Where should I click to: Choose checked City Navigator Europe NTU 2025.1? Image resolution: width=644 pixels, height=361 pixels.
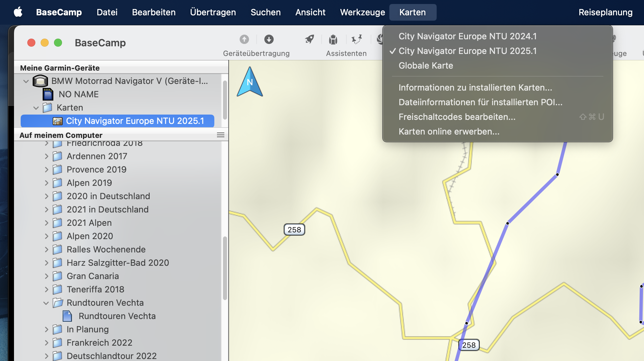(x=467, y=51)
